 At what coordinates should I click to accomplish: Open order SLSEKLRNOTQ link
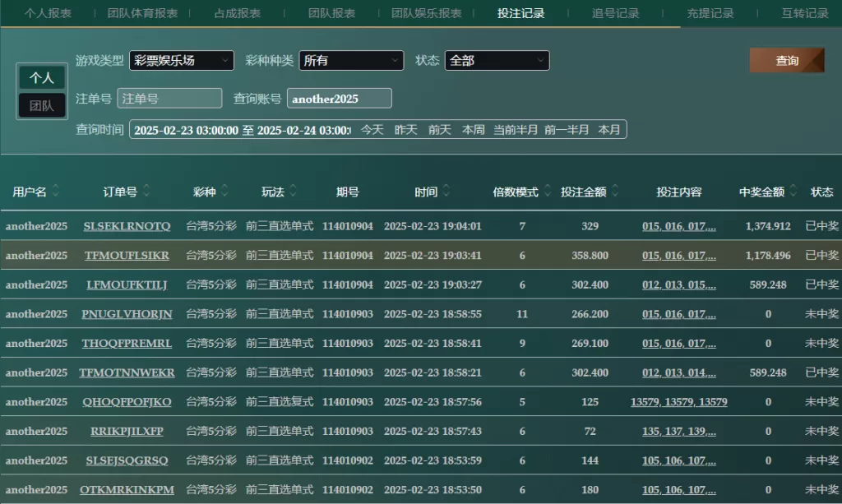[x=127, y=226]
